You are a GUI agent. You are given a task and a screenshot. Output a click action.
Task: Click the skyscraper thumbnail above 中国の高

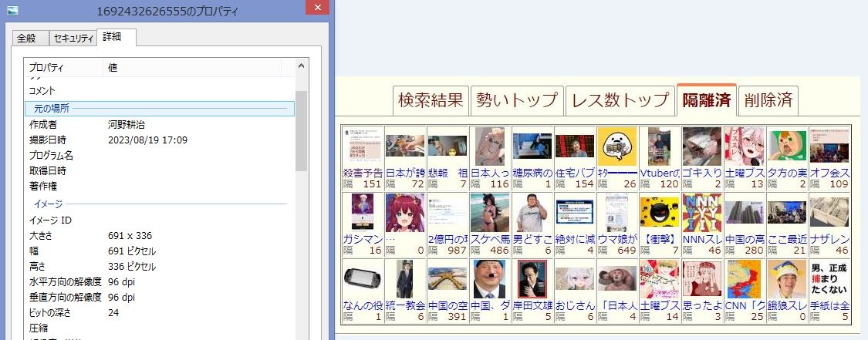click(x=745, y=213)
